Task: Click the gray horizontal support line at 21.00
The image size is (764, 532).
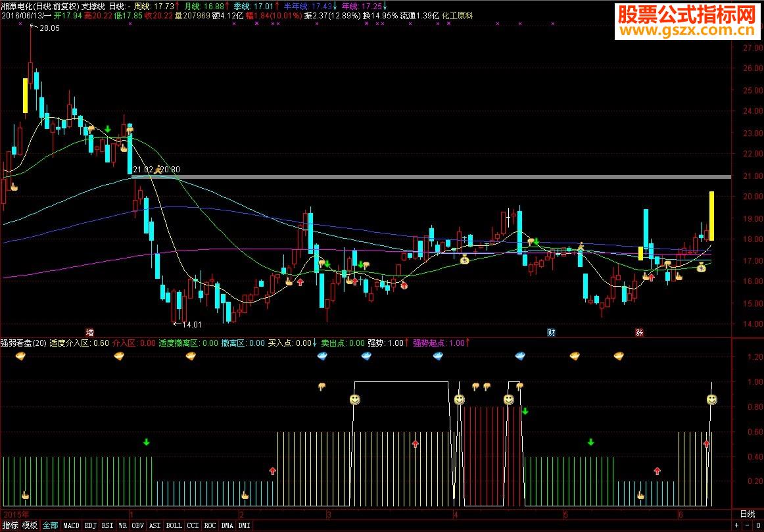Action: [x=431, y=176]
